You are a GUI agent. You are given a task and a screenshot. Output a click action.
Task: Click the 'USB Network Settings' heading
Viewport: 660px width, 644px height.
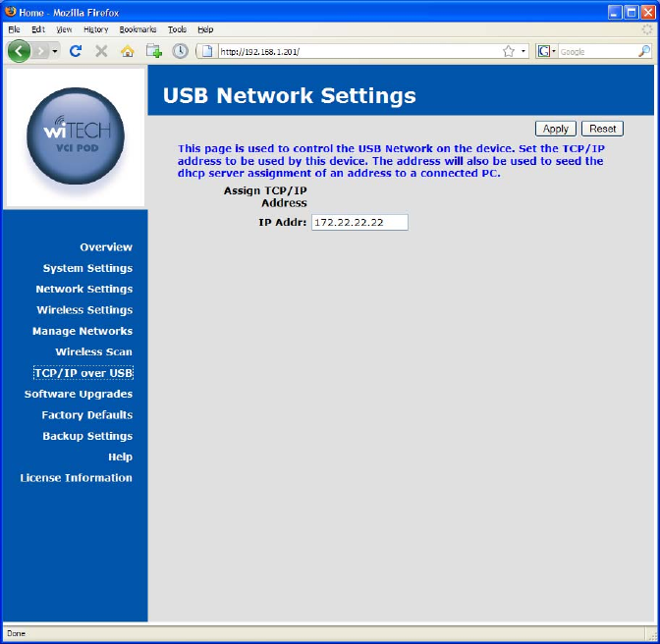(x=289, y=95)
